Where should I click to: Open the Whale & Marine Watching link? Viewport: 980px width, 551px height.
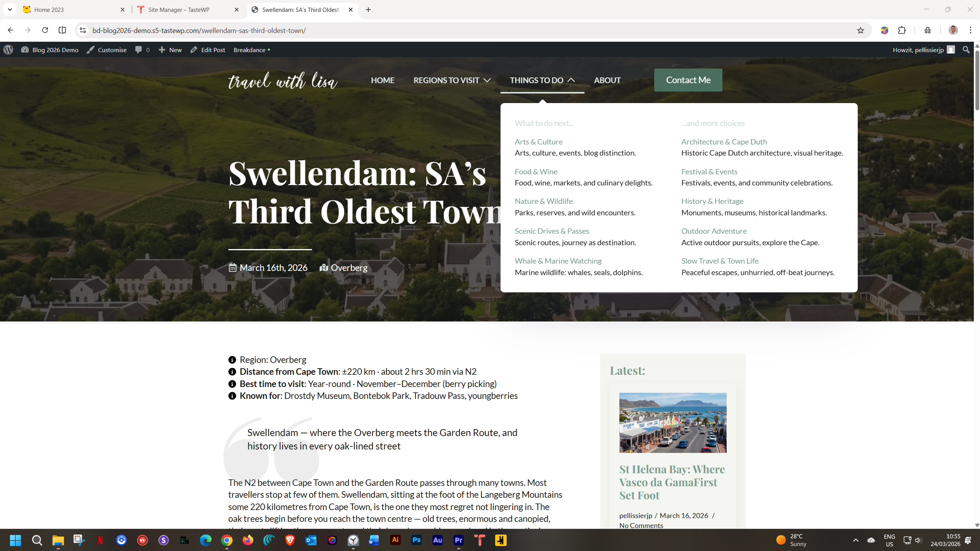point(558,261)
